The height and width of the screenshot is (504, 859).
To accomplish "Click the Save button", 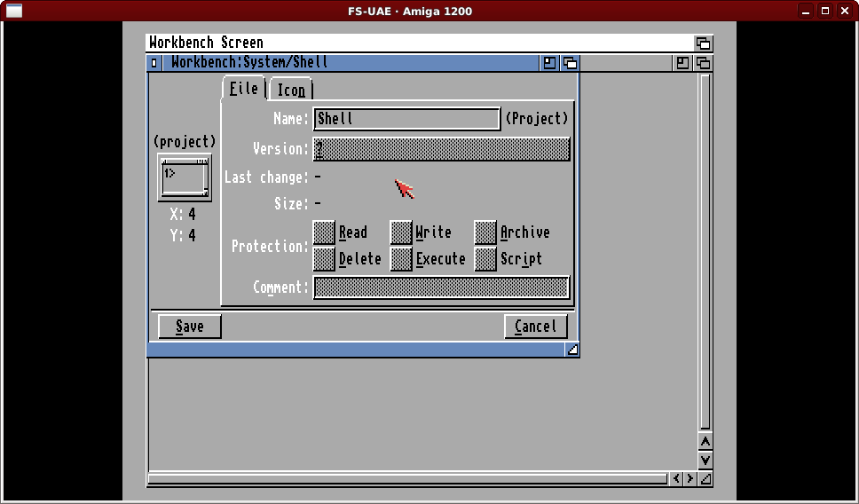I will click(x=190, y=327).
